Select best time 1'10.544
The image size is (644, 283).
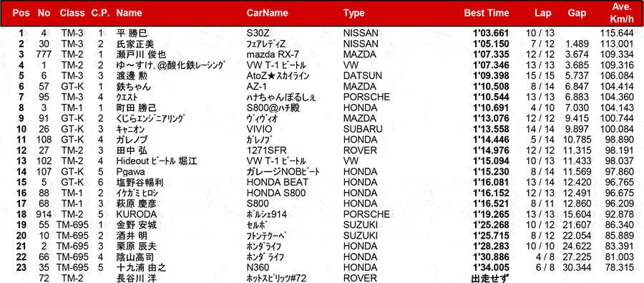coord(491,97)
